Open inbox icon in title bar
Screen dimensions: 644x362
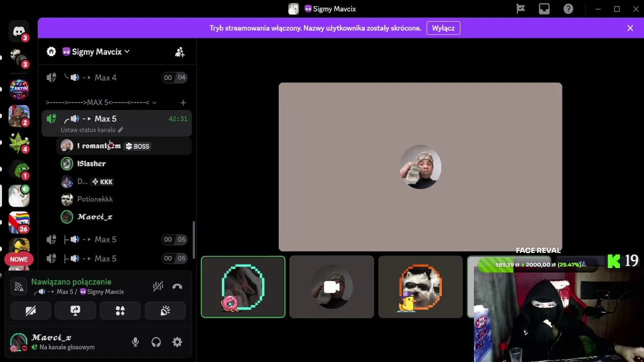[x=544, y=9]
